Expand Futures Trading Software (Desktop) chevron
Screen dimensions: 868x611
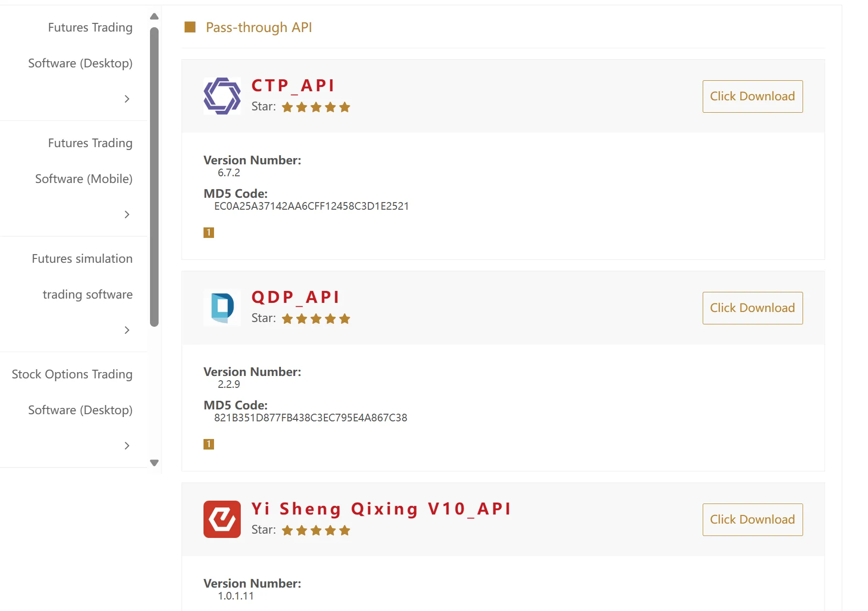click(x=127, y=99)
